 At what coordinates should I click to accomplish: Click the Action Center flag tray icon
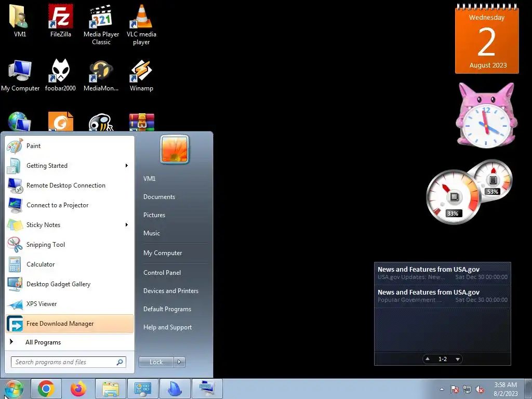click(454, 390)
